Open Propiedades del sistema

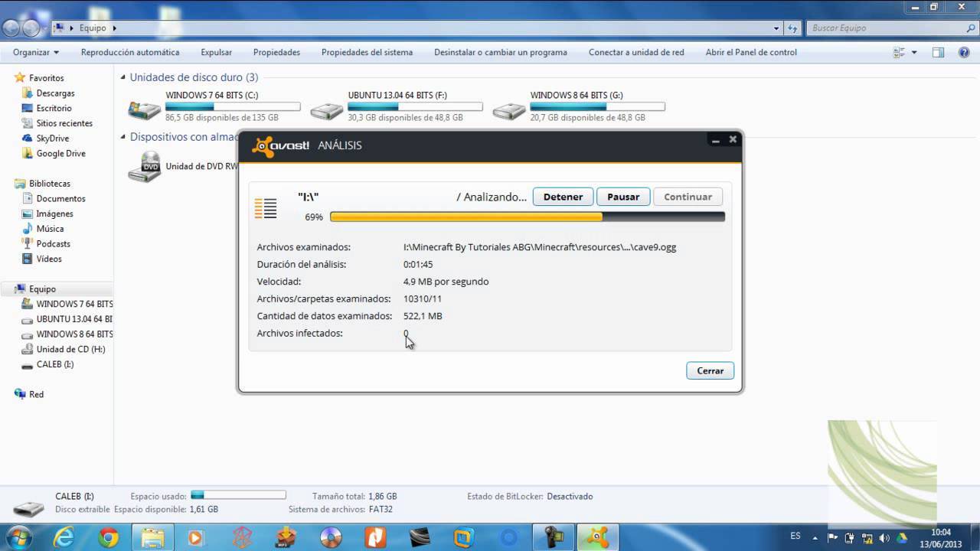(x=367, y=52)
